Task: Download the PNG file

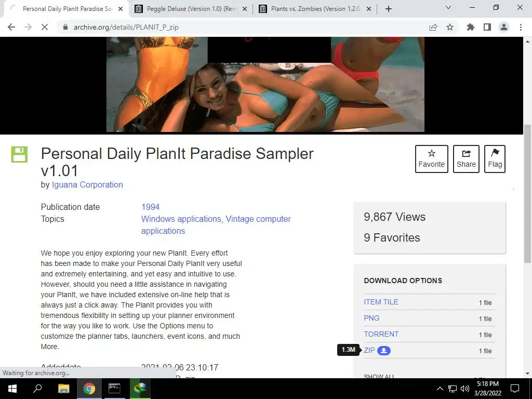Action: pyautogui.click(x=371, y=318)
